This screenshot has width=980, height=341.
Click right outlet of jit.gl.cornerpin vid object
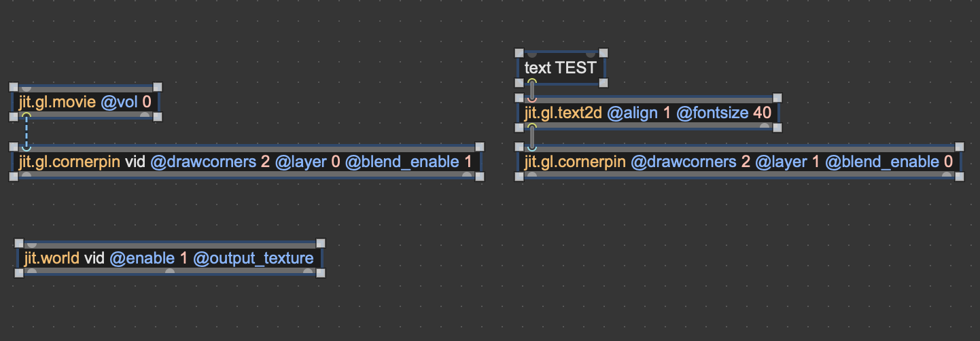[467, 175]
